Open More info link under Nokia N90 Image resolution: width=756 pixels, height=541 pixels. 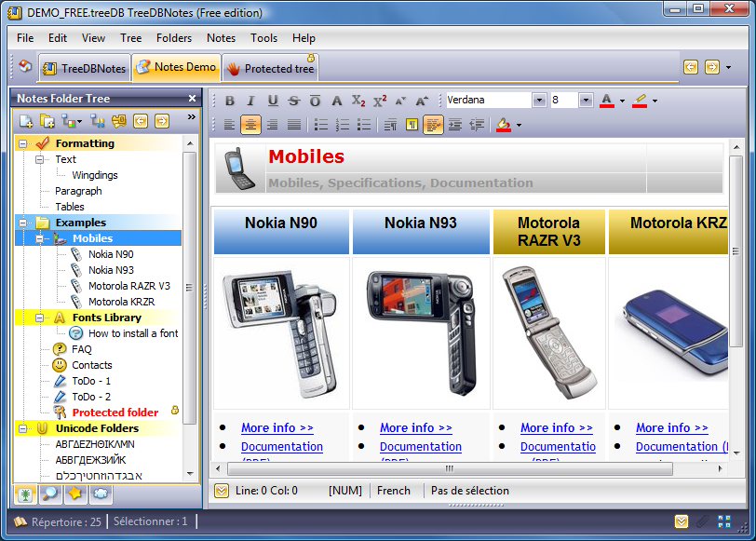(x=277, y=427)
